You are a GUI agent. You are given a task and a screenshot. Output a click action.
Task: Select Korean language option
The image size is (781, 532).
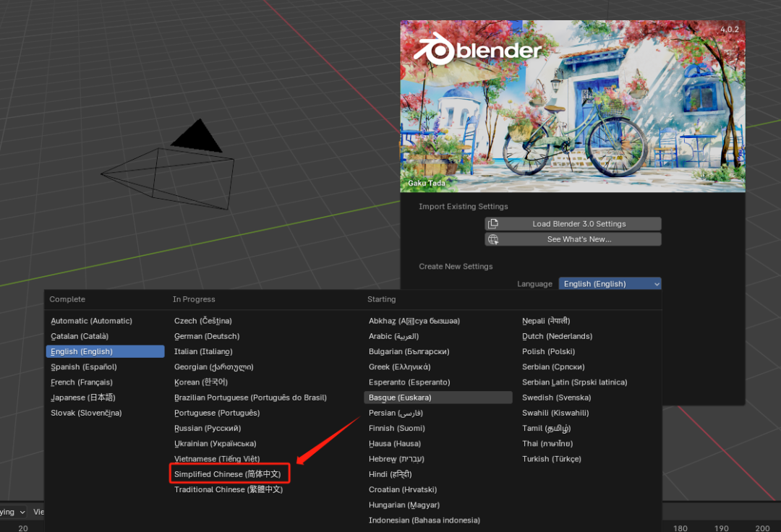click(201, 382)
